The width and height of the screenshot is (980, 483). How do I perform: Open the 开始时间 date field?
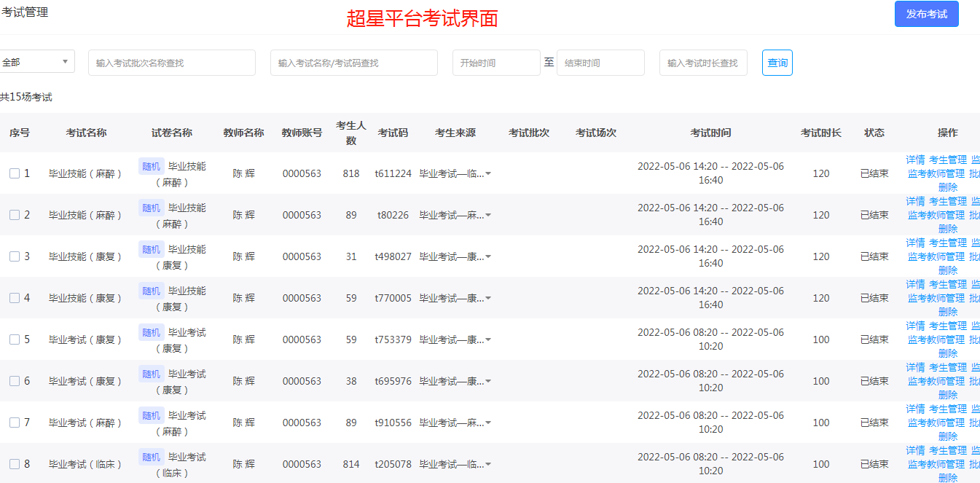[496, 63]
